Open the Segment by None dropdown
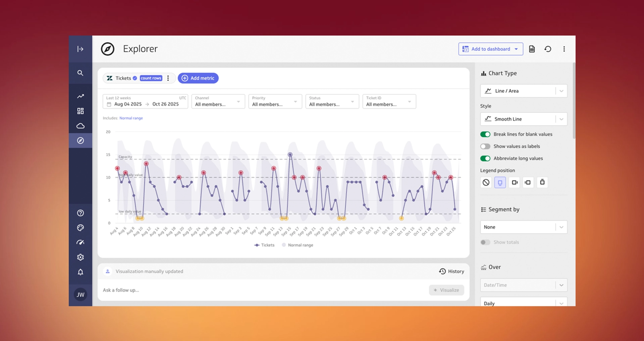Screen dimensions: 644x341 point(523,227)
